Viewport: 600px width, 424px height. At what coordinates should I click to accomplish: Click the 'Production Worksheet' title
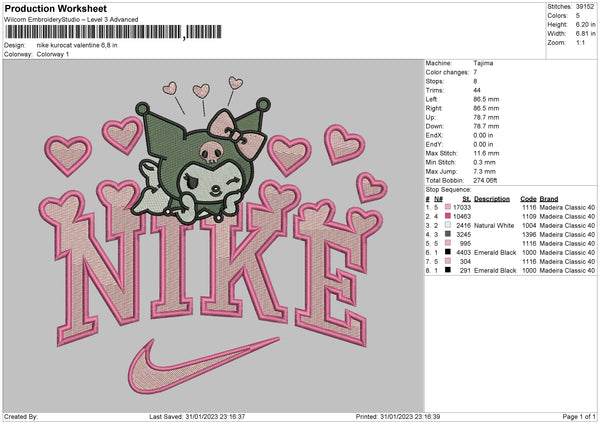(56, 9)
